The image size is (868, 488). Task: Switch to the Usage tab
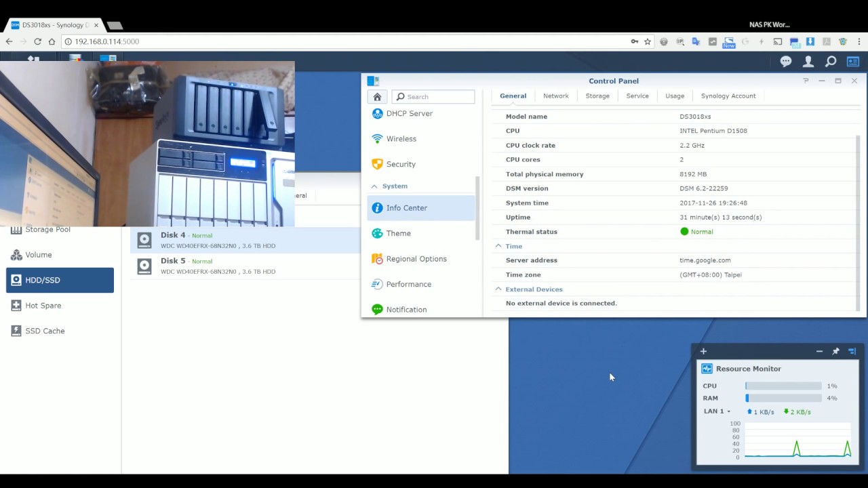[675, 96]
